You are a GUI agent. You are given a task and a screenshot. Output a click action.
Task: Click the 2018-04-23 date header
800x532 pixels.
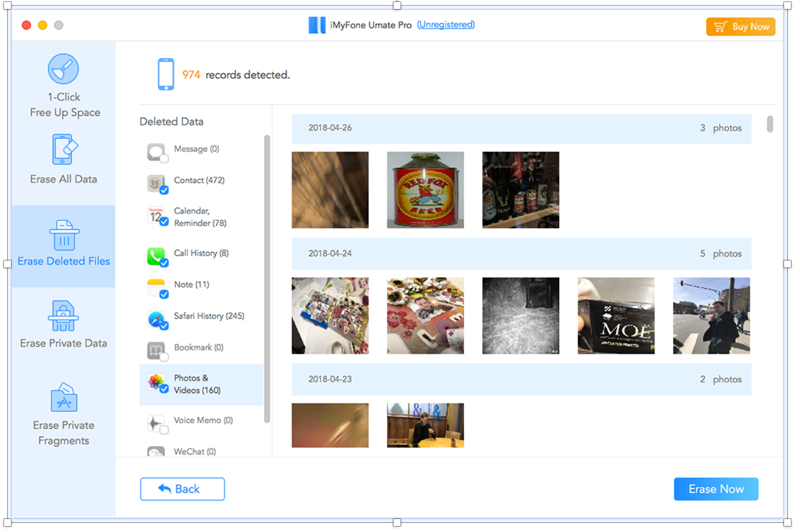pos(521,379)
